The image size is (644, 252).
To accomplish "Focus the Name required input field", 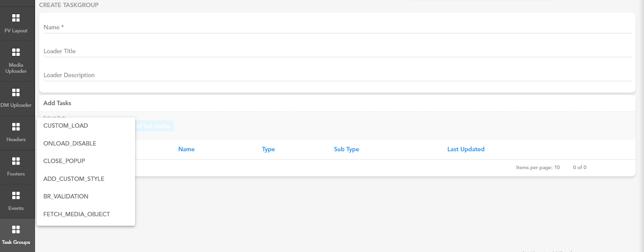I will tap(337, 27).
